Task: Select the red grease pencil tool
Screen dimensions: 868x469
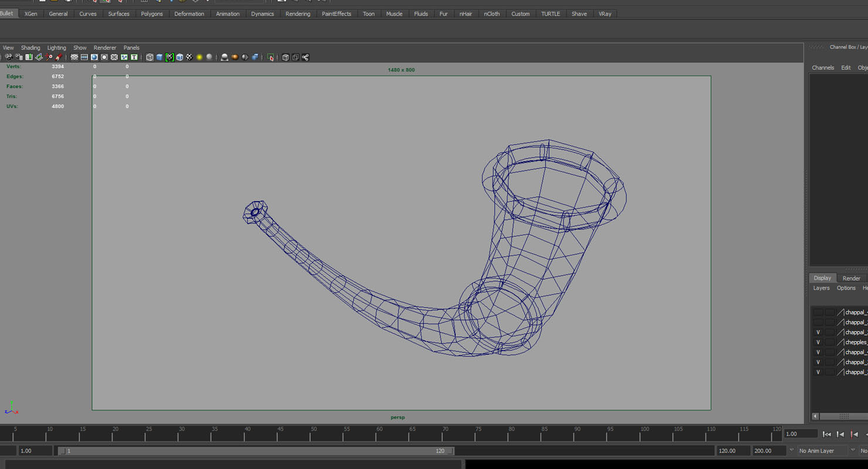Action: (x=59, y=57)
